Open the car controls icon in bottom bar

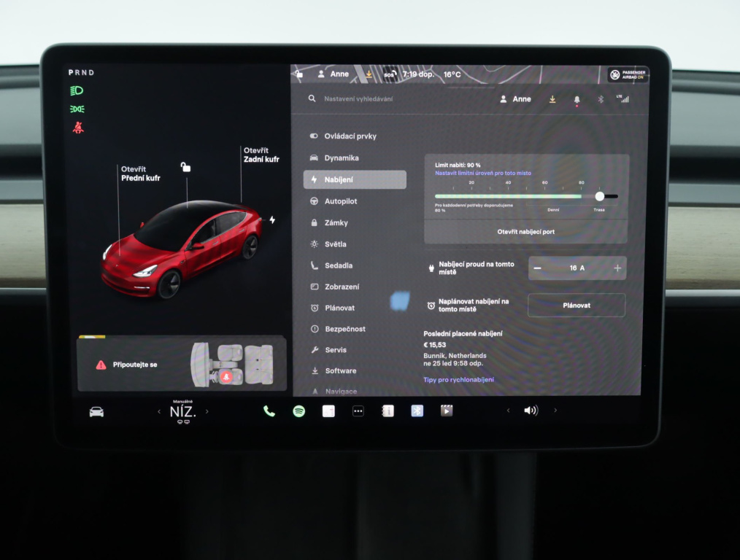pos(96,411)
